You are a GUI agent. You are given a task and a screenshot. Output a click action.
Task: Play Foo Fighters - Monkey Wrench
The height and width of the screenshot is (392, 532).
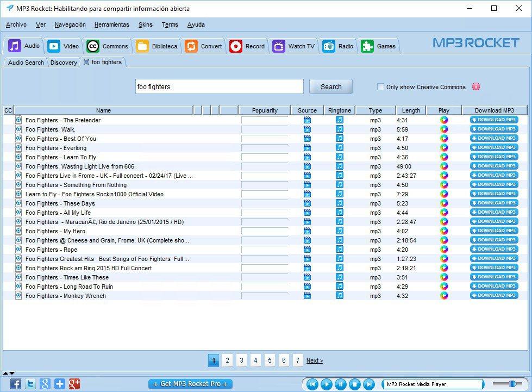pos(444,296)
